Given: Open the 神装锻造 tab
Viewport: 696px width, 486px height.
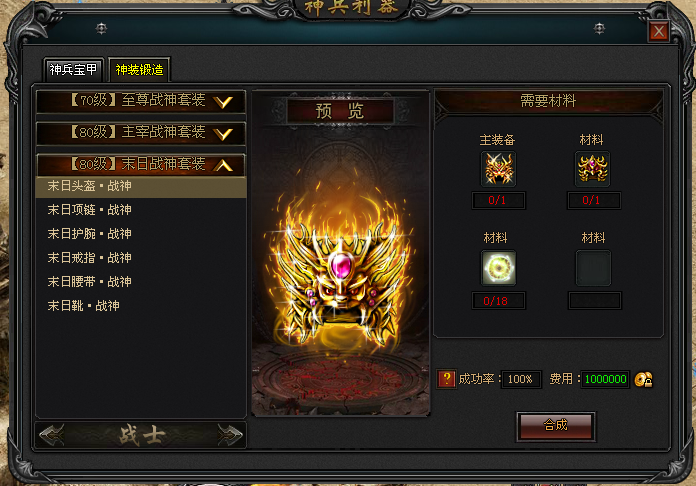Looking at the screenshot, I should 139,70.
